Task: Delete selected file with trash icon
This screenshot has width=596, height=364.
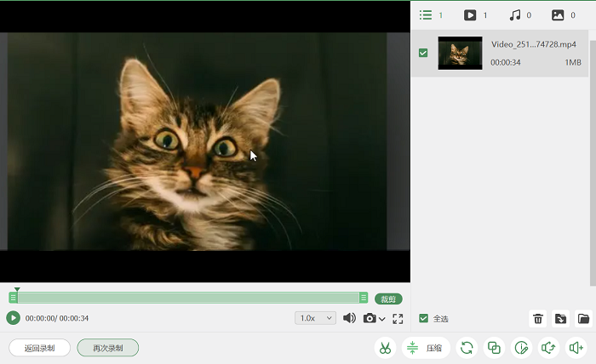Action: tap(538, 318)
